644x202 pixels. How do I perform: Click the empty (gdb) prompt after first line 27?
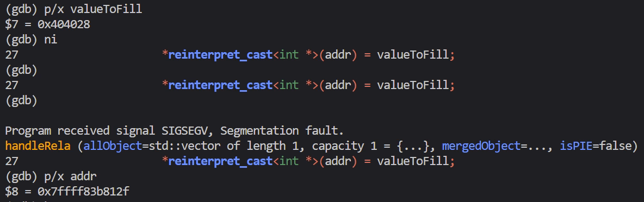[21, 71]
